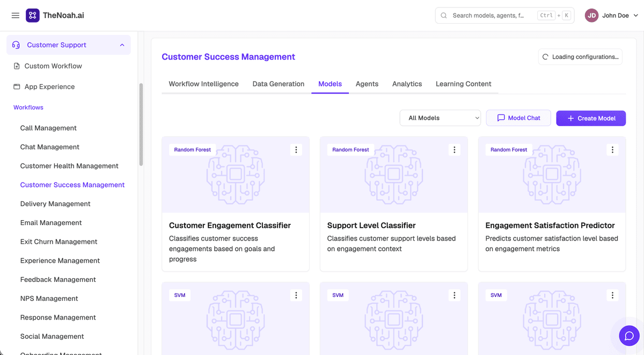
Task: Open Response Management workflow
Action: [58, 317]
